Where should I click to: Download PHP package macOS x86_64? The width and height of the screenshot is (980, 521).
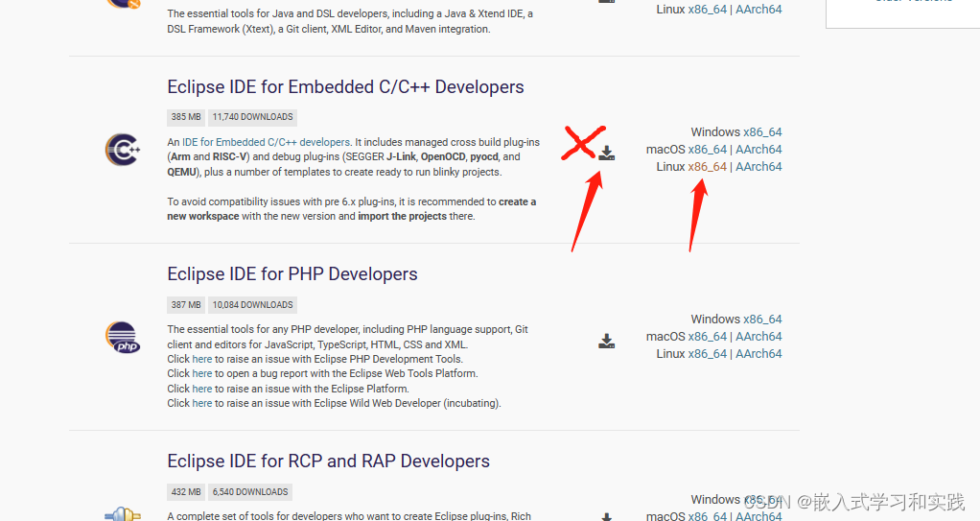[708, 337]
